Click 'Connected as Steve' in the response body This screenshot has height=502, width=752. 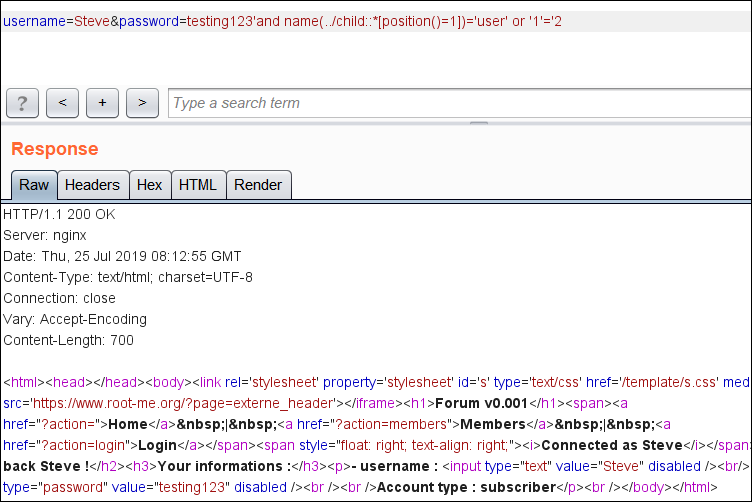click(x=611, y=445)
